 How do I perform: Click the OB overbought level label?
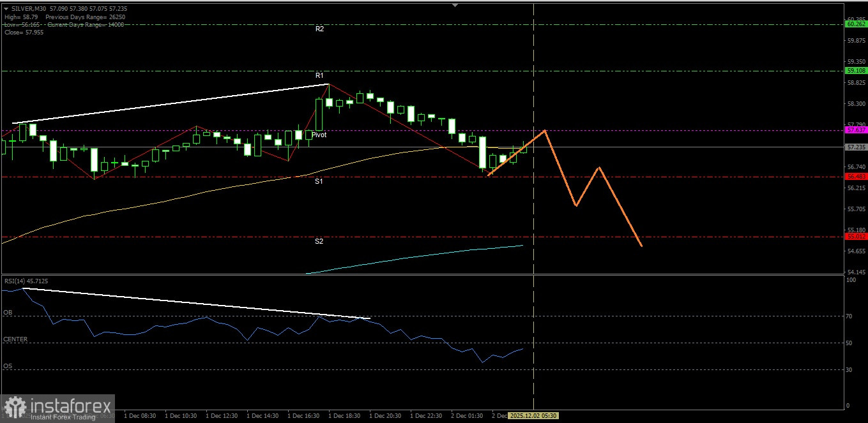[8, 313]
